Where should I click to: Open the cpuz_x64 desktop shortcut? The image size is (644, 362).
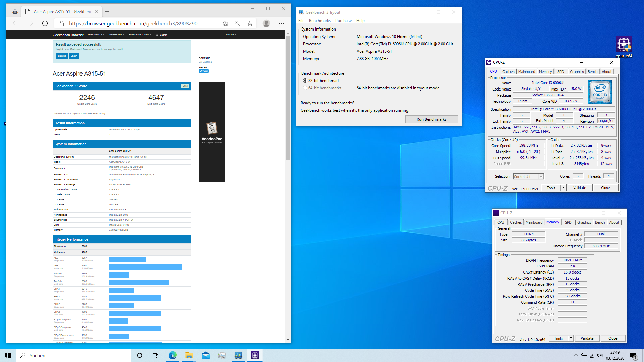(624, 47)
